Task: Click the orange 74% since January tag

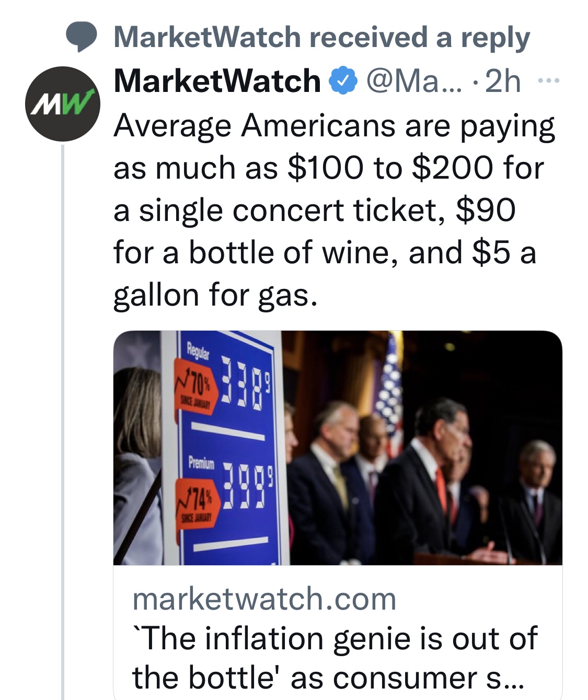Action: [195, 503]
